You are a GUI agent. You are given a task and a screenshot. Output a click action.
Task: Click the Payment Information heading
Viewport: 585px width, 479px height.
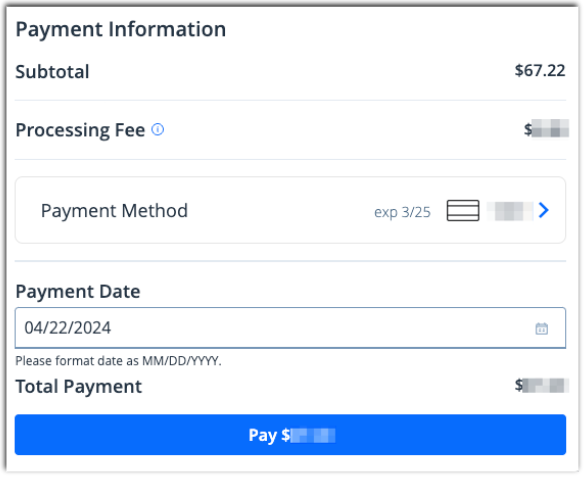[x=121, y=29]
